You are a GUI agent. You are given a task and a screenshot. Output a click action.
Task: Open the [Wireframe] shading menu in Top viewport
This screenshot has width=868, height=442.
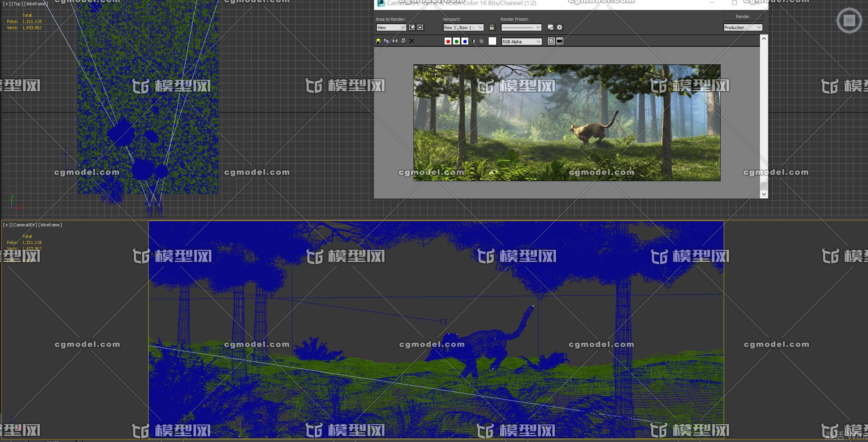click(36, 4)
